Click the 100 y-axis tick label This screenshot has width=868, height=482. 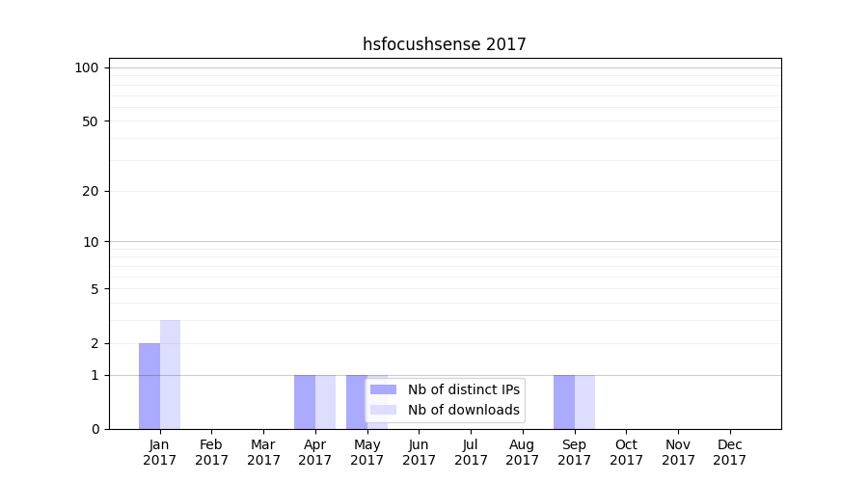coord(87,67)
